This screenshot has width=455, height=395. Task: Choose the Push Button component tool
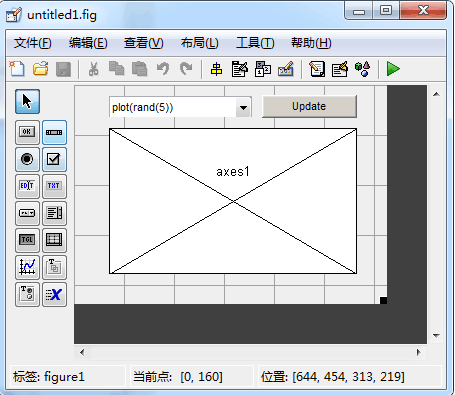pos(27,132)
